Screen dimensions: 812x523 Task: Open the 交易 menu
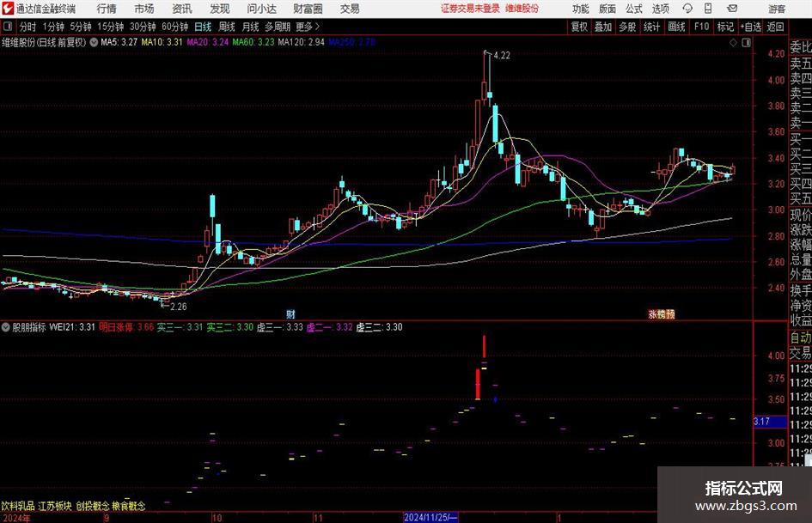pos(350,9)
